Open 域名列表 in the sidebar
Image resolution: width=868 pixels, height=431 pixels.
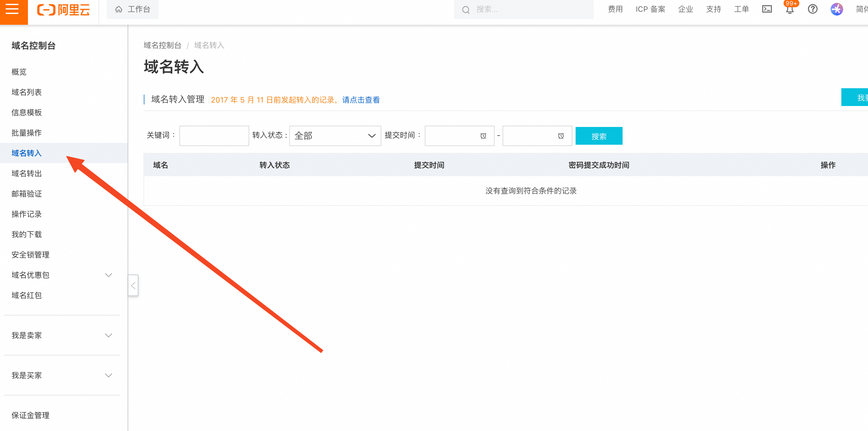(27, 92)
